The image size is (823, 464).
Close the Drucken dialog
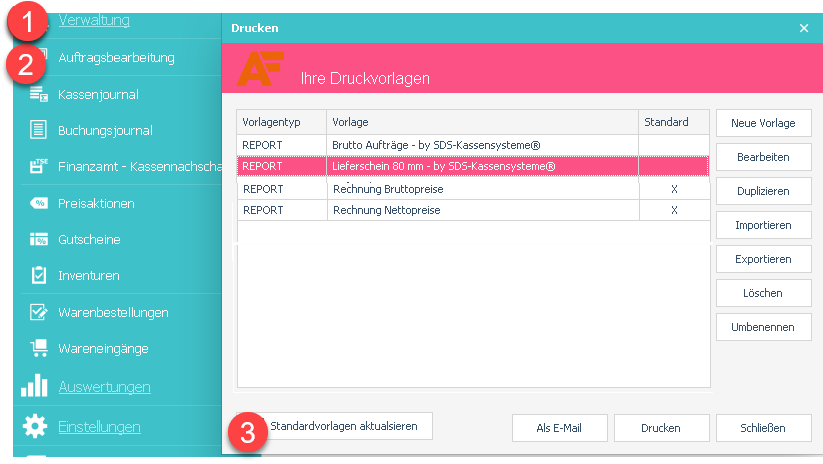click(804, 28)
